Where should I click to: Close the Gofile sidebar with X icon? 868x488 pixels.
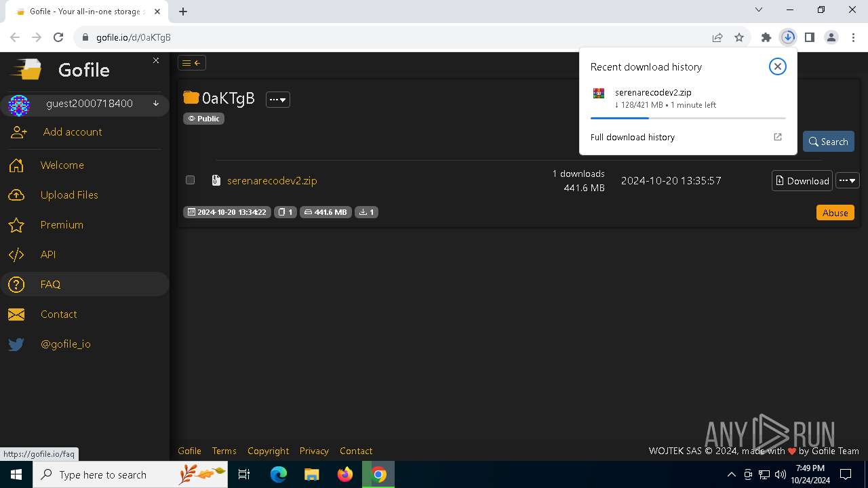tap(156, 60)
